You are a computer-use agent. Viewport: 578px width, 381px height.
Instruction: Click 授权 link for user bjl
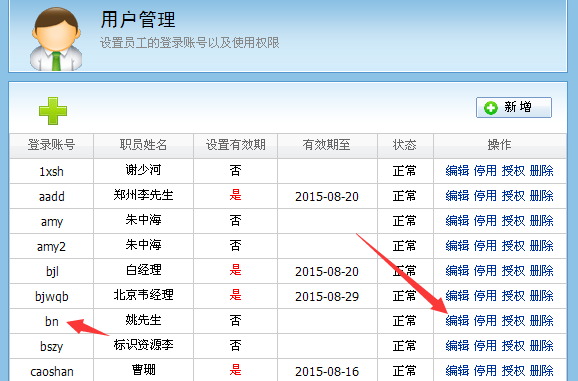pyautogui.click(x=513, y=270)
